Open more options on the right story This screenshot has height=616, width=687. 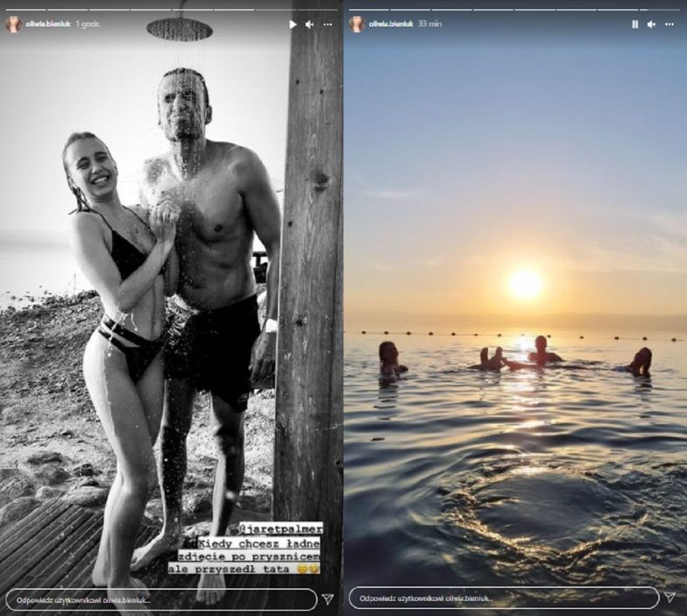point(669,25)
